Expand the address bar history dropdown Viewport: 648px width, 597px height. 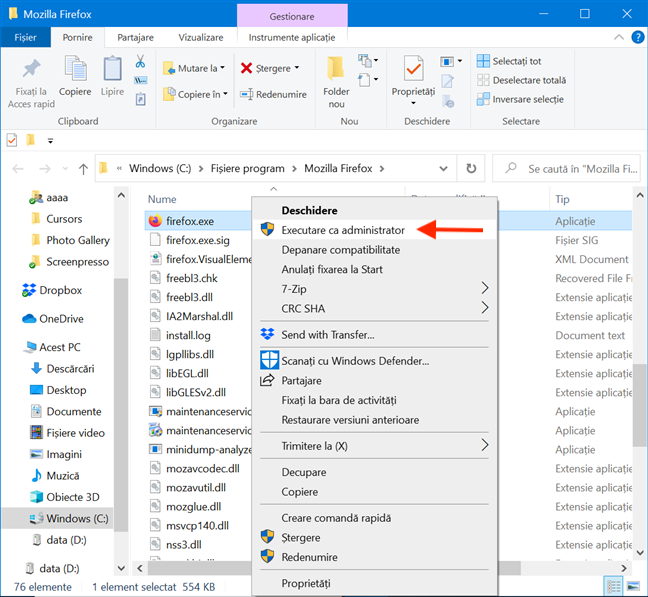443,169
